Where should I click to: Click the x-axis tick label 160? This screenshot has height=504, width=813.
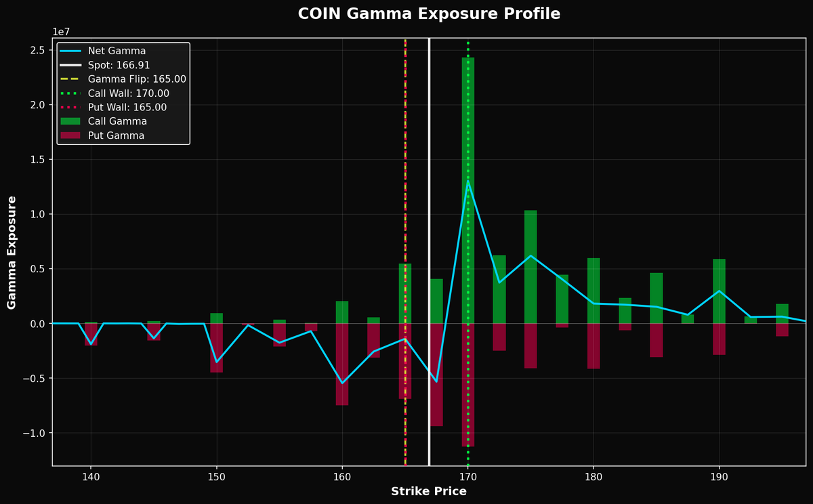pos(342,477)
